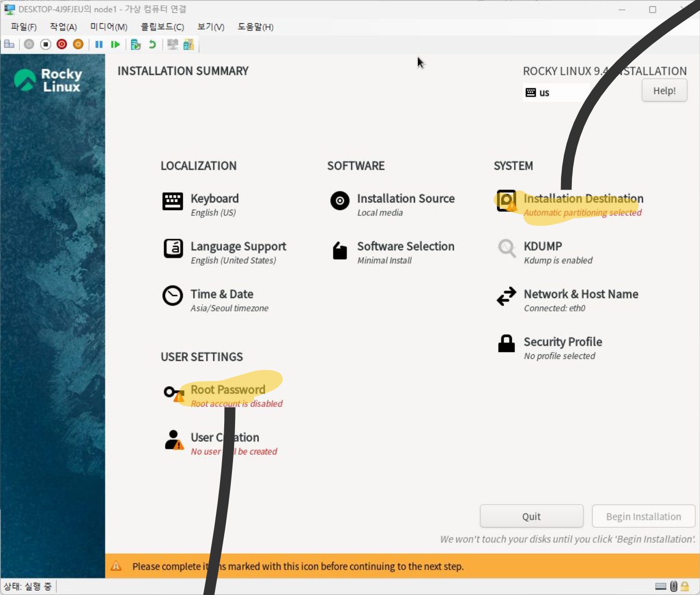This screenshot has height=595, width=700.
Task: Open the 미디어(M) menu
Action: [x=108, y=27]
